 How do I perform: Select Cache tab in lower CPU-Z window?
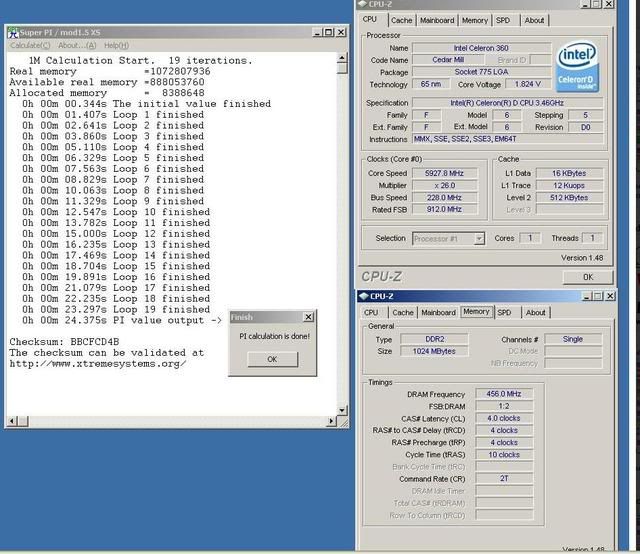[x=402, y=312]
